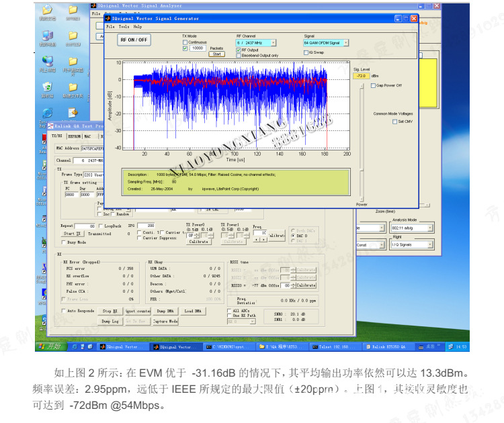Click the Start packets button

coord(217,54)
